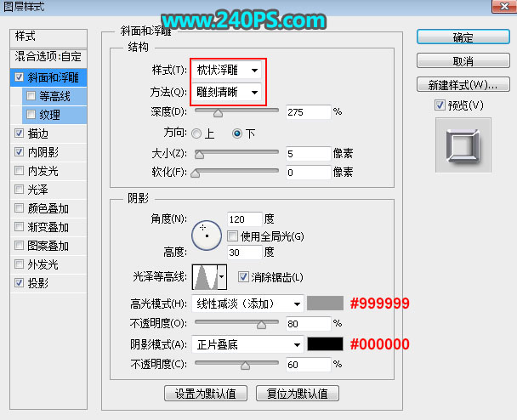Open the 内发光 settings row

click(x=48, y=171)
